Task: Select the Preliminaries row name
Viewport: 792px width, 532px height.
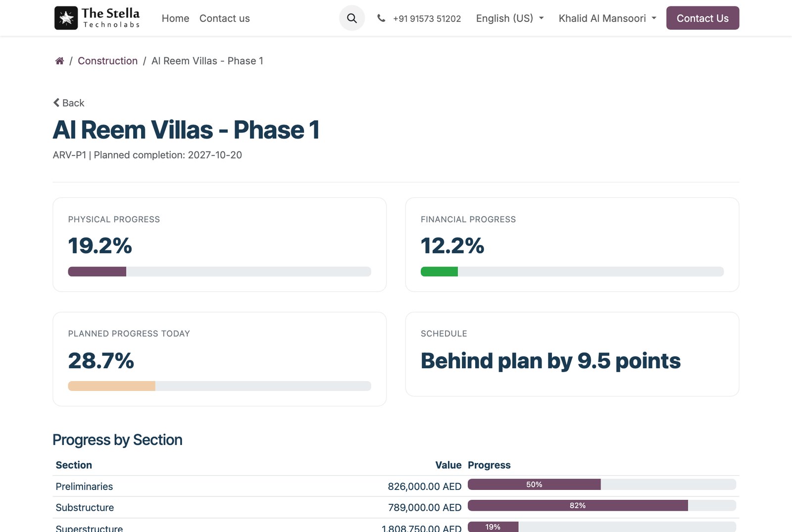Action: 84,486
